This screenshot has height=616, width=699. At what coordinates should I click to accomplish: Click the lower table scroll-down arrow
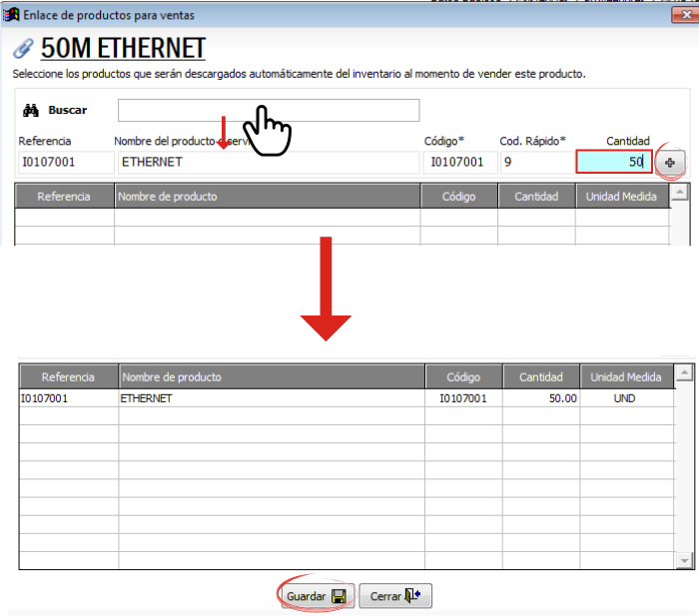pyautogui.click(x=684, y=560)
